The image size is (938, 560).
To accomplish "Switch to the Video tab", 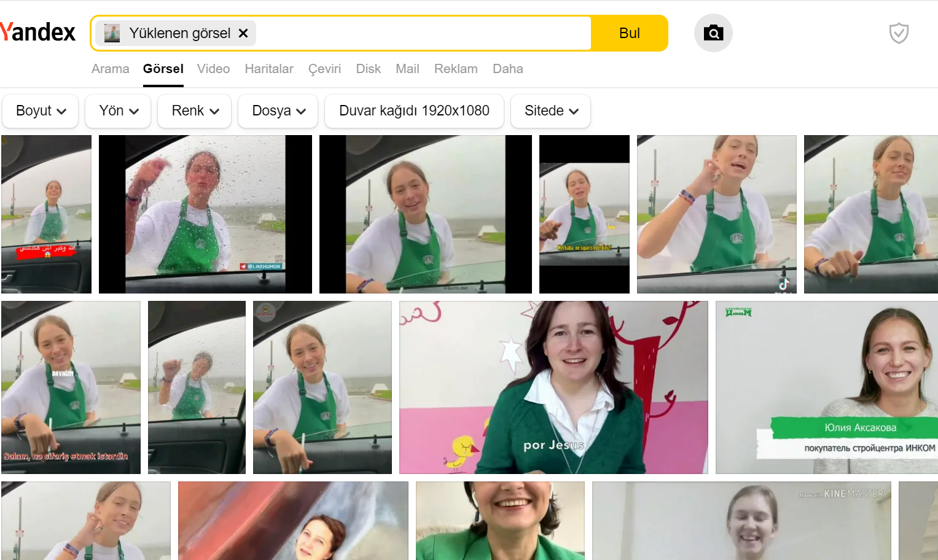I will click(213, 69).
